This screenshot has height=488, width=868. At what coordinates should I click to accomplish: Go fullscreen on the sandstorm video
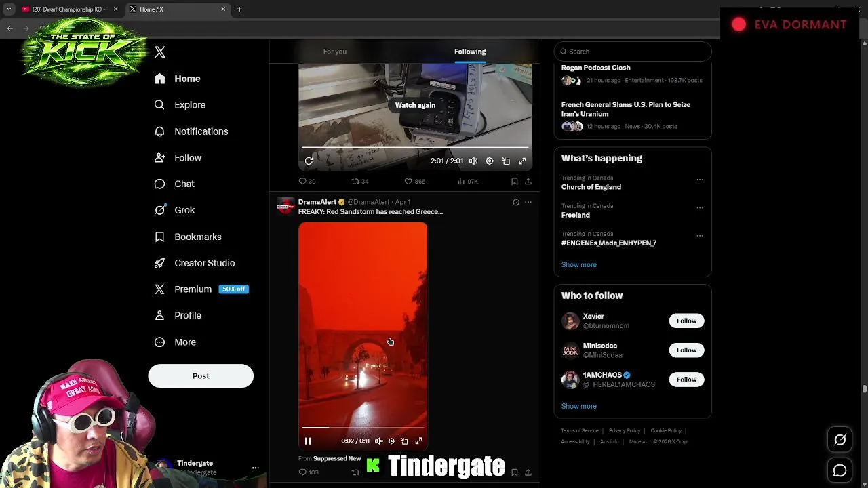(418, 441)
